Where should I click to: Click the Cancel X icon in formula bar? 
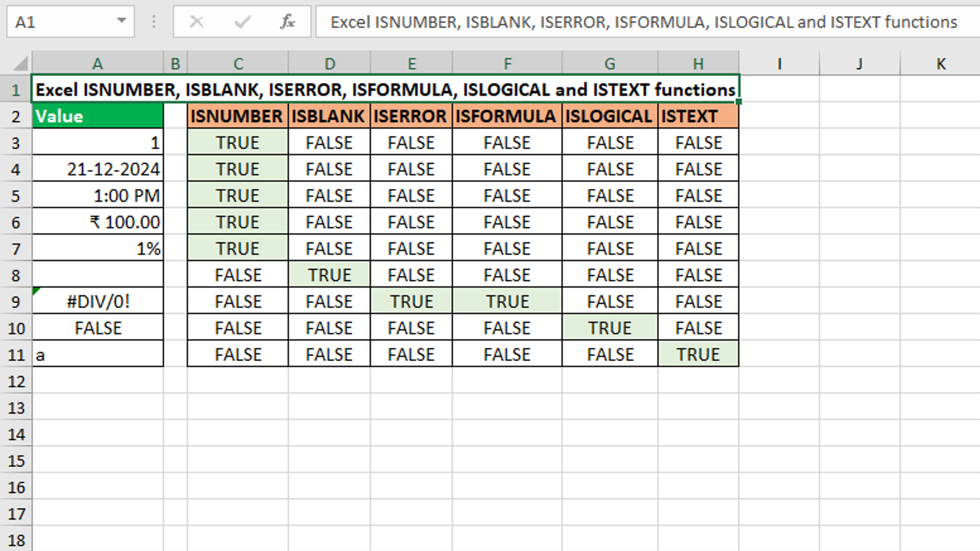click(x=197, y=22)
